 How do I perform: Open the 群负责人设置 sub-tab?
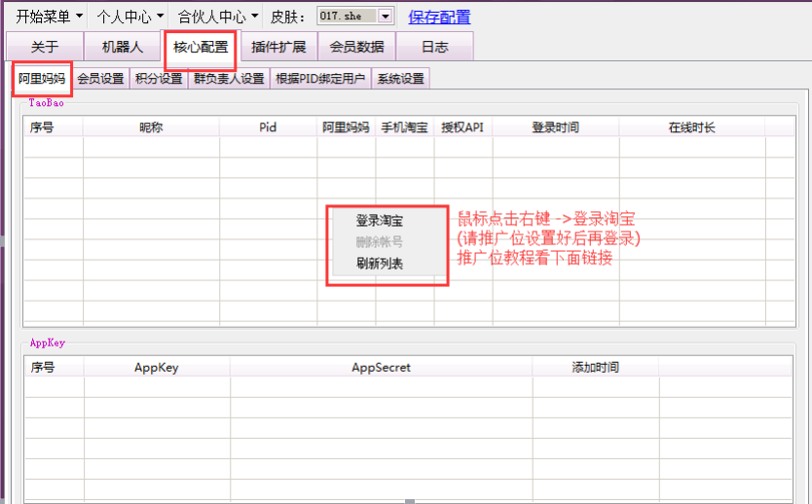[229, 79]
